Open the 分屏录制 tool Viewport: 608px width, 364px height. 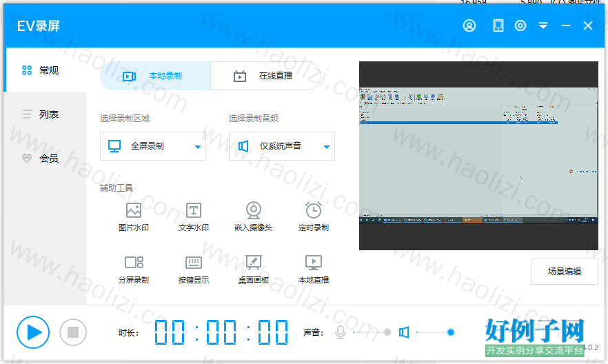click(x=134, y=270)
